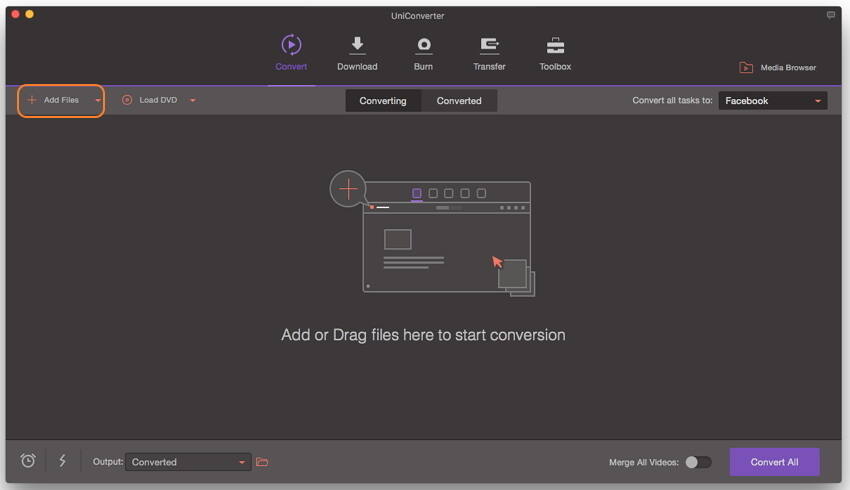Toggle the Merge All Videos switch
Viewport: 850px width, 490px height.
[x=698, y=462]
